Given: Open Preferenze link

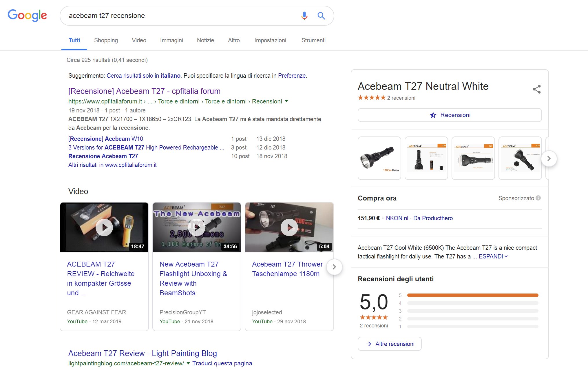Looking at the screenshot, I should point(292,76).
